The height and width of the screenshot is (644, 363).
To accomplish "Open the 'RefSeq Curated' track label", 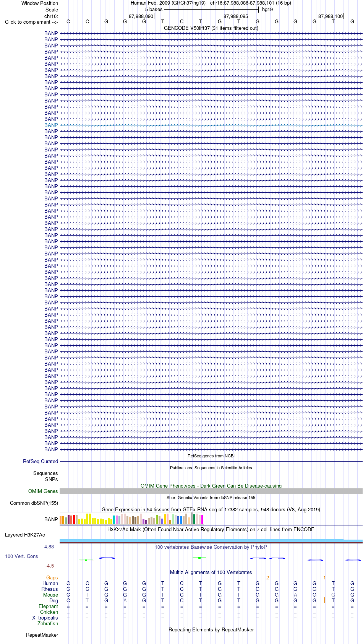I will [41, 462].
